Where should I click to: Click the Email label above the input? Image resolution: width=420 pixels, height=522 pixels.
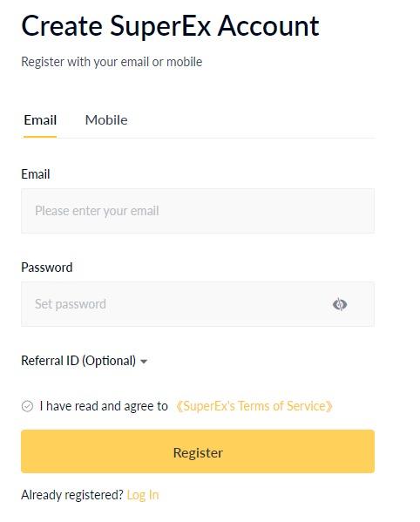36,174
